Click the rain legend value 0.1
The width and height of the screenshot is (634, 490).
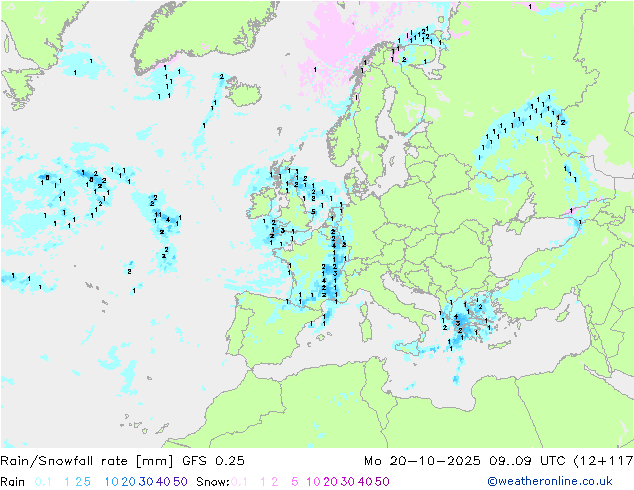click(x=43, y=482)
